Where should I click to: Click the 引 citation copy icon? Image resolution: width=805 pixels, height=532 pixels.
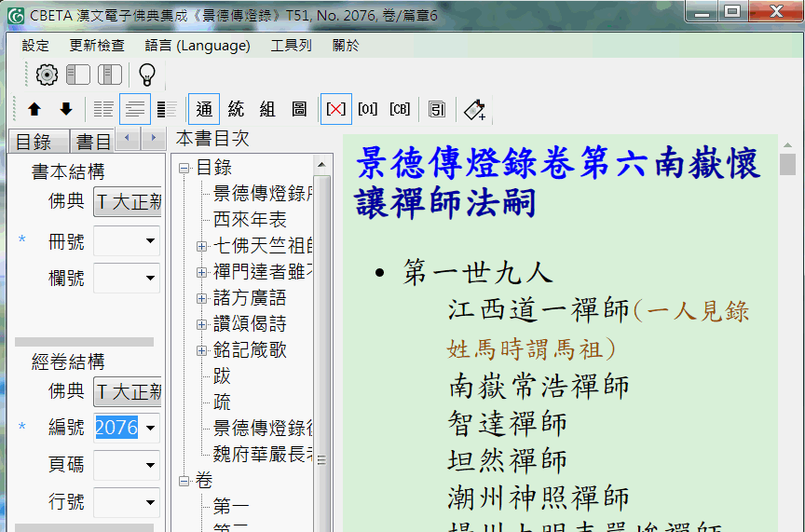pyautogui.click(x=436, y=109)
